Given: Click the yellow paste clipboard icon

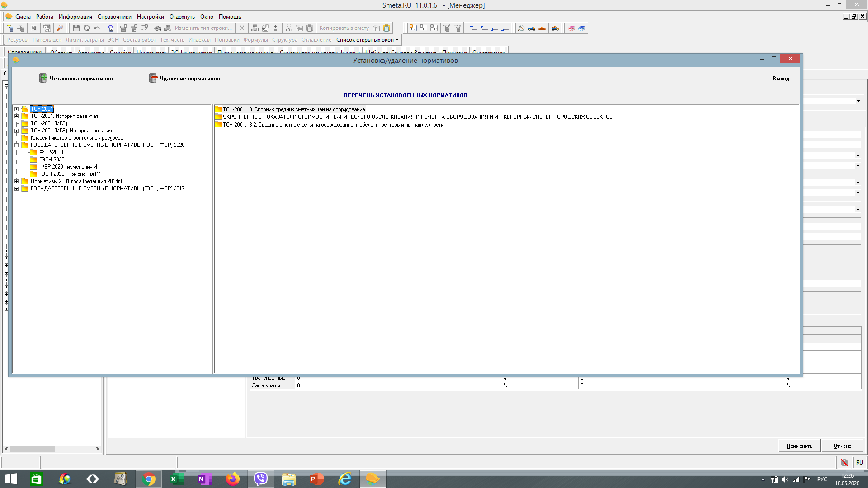Looking at the screenshot, I should coord(387,28).
